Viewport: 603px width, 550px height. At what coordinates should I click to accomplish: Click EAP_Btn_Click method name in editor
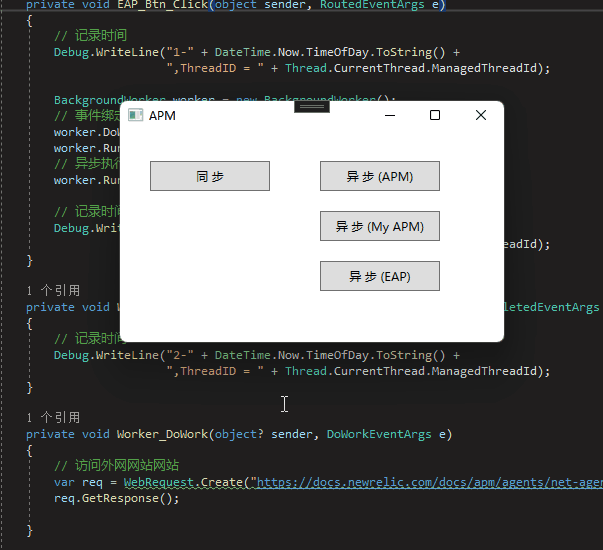tap(163, 5)
